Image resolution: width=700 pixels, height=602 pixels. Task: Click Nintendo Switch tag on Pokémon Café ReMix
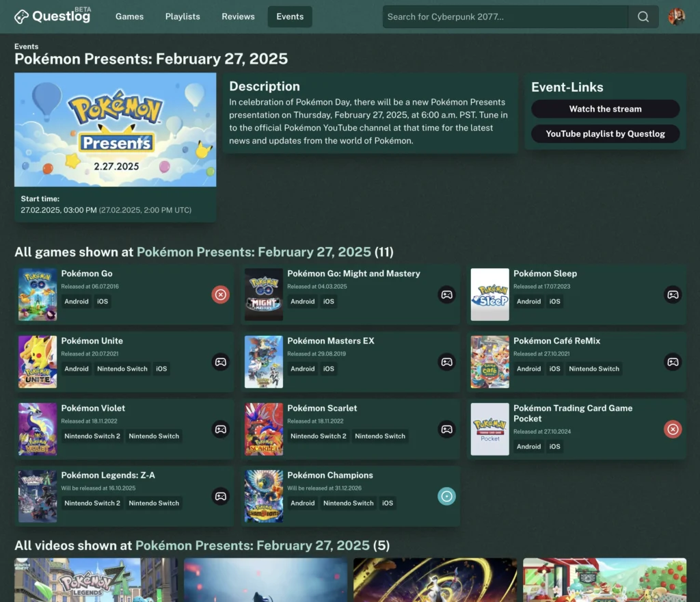pos(594,369)
